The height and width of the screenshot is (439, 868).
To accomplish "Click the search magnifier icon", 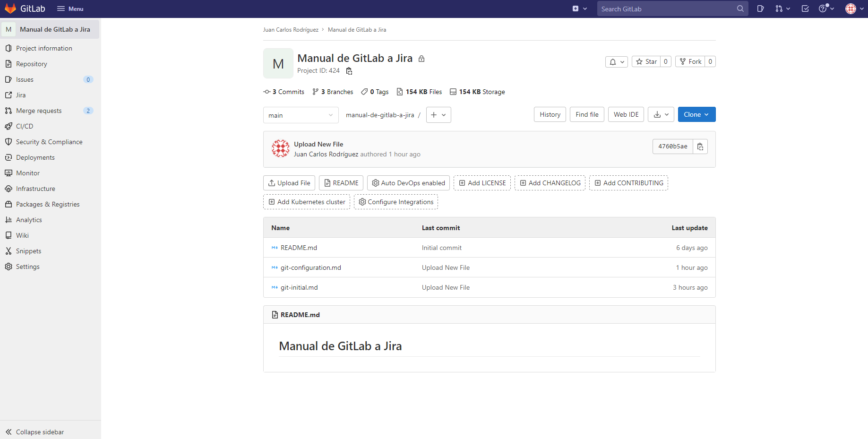I will click(x=740, y=9).
